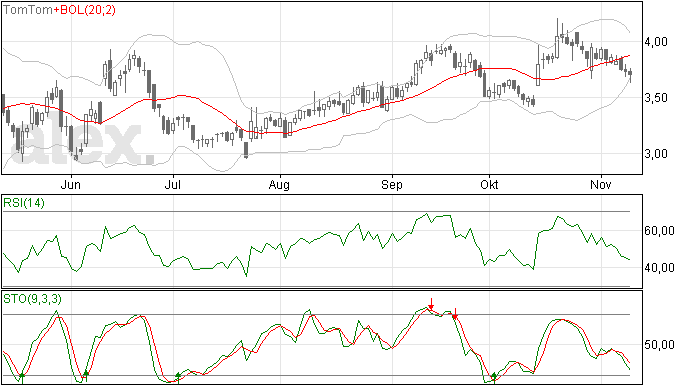The image size is (690, 387).
Task: Click the RSI(14) panel label
Action: [24, 203]
